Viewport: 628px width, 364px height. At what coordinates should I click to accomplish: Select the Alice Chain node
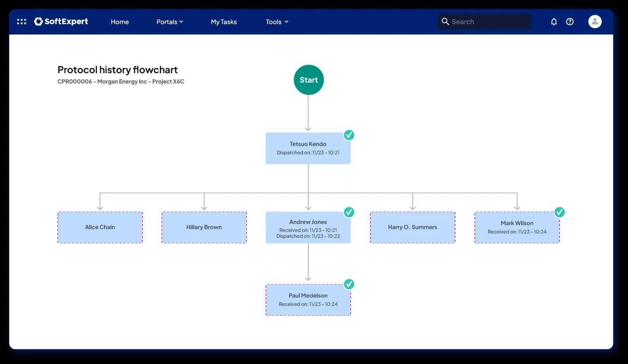(100, 227)
